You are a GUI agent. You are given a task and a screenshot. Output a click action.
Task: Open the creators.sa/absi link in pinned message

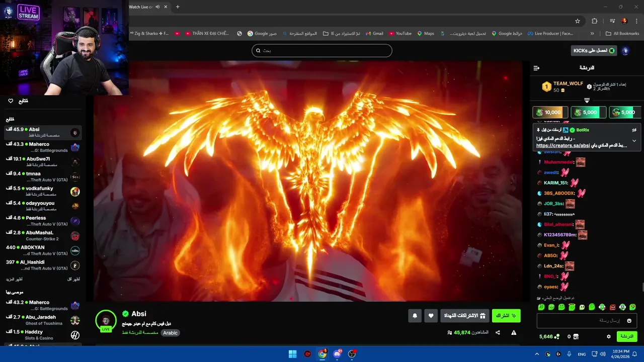tap(563, 145)
